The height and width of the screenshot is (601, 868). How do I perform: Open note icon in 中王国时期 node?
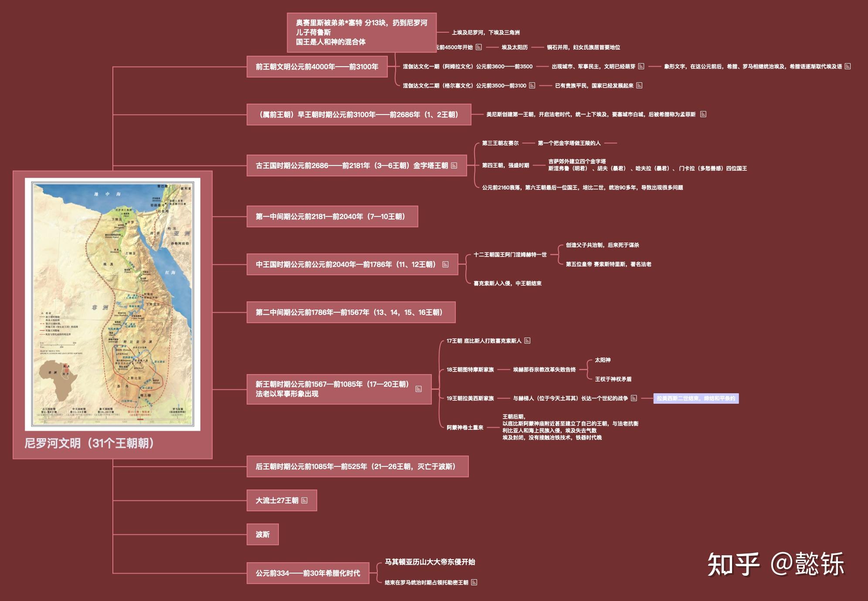445,264
